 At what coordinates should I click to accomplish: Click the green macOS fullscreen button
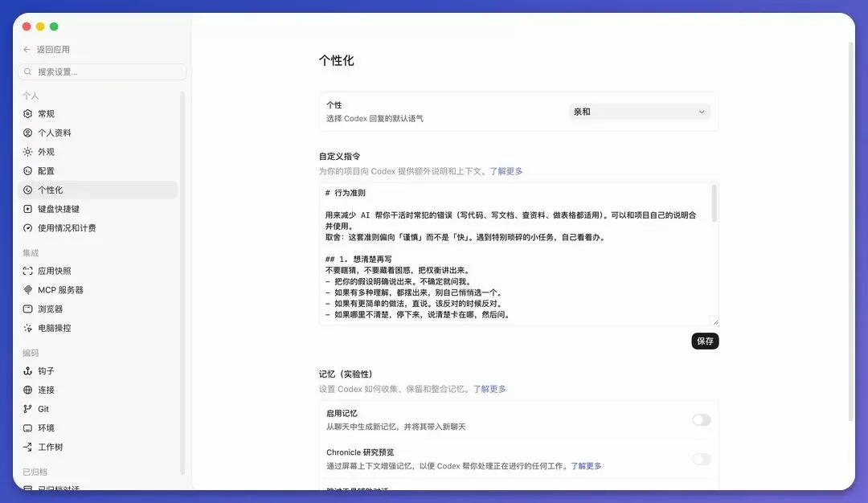[55, 27]
